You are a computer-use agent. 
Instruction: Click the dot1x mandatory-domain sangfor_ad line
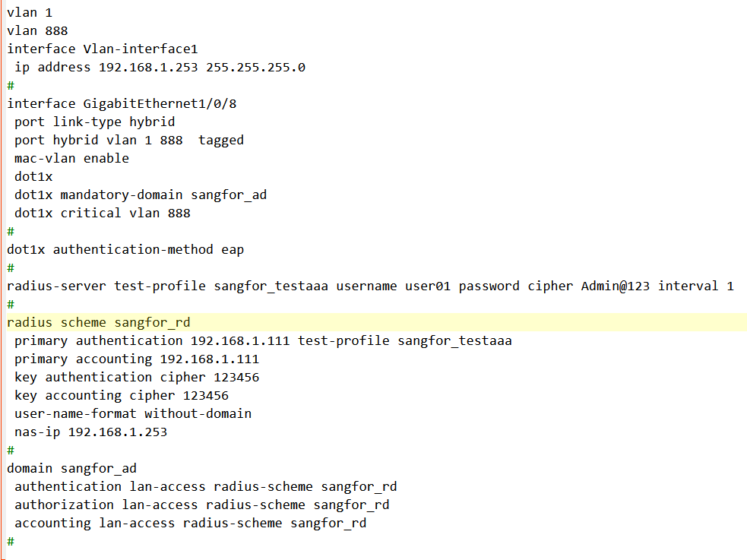point(141,195)
